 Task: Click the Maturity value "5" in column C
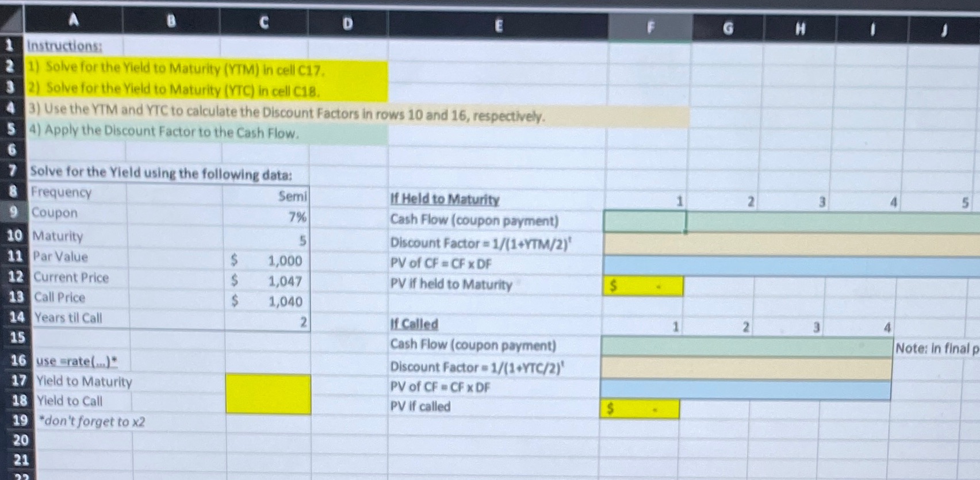tap(303, 240)
